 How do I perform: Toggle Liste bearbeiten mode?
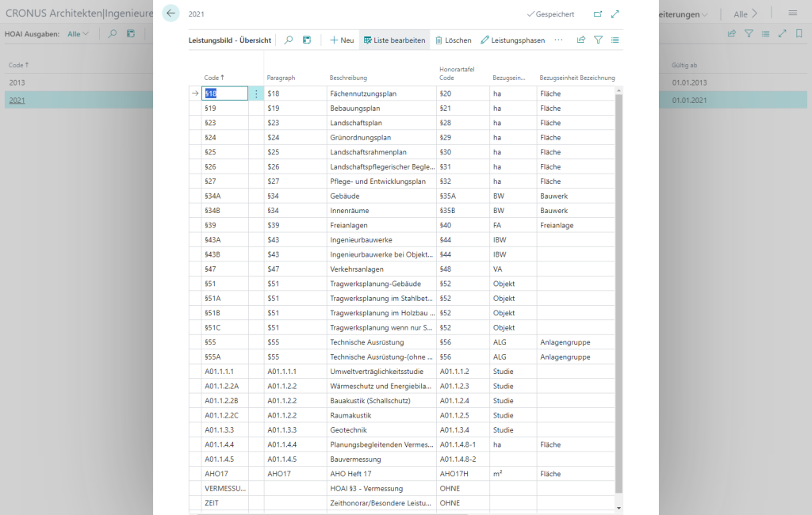[x=395, y=40]
